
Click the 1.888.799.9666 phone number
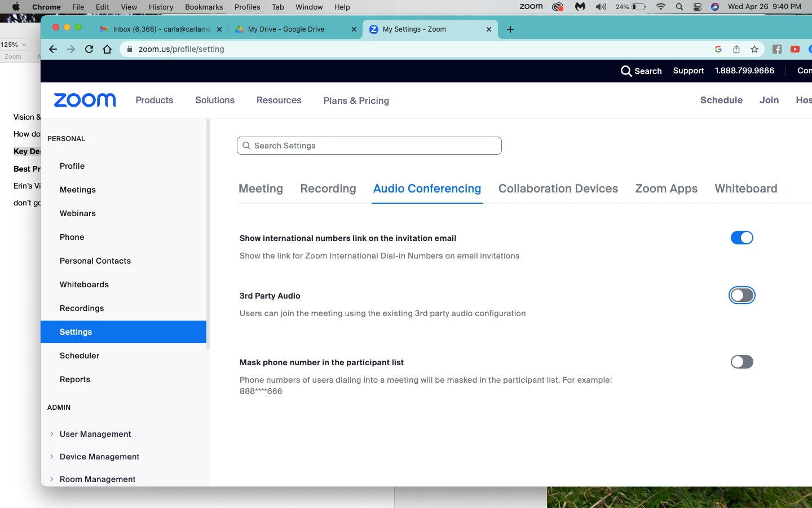click(x=744, y=71)
